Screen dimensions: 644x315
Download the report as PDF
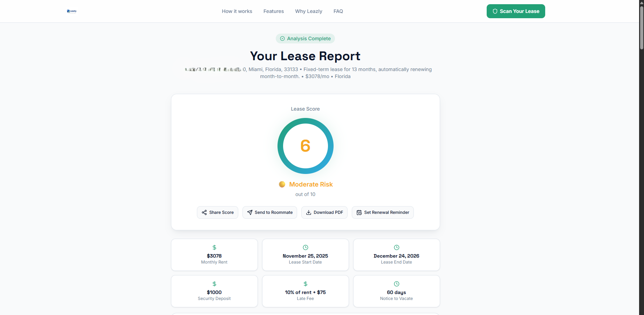(324, 212)
